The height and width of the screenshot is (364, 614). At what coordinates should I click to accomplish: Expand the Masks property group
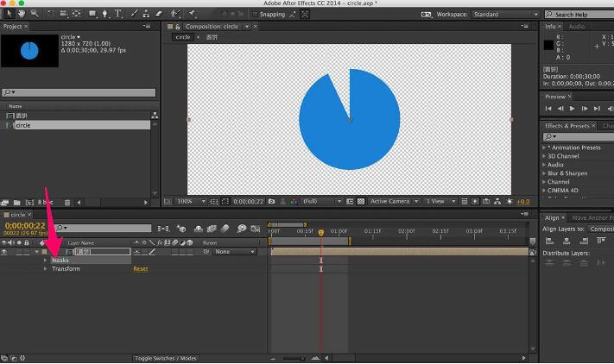46,260
